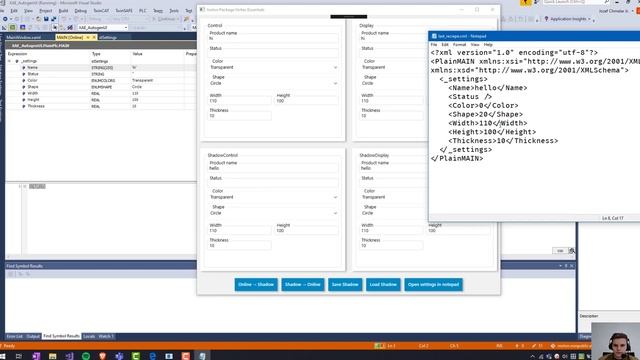Click the Visual Studio notifications flag icon
640x360 pixels.
click(x=525, y=2)
